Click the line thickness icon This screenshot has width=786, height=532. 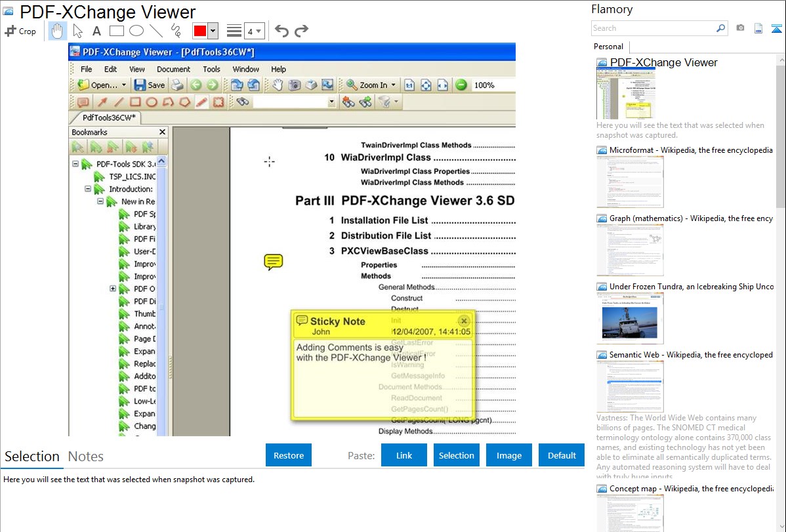click(x=234, y=31)
